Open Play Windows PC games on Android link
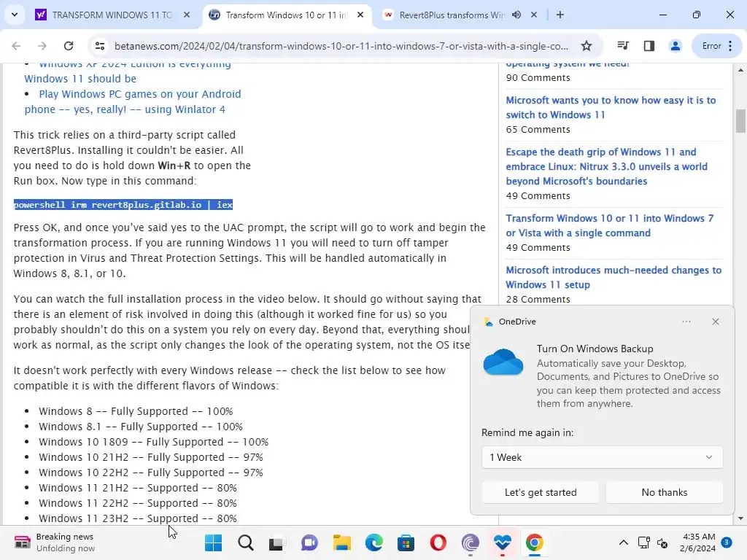 (133, 101)
